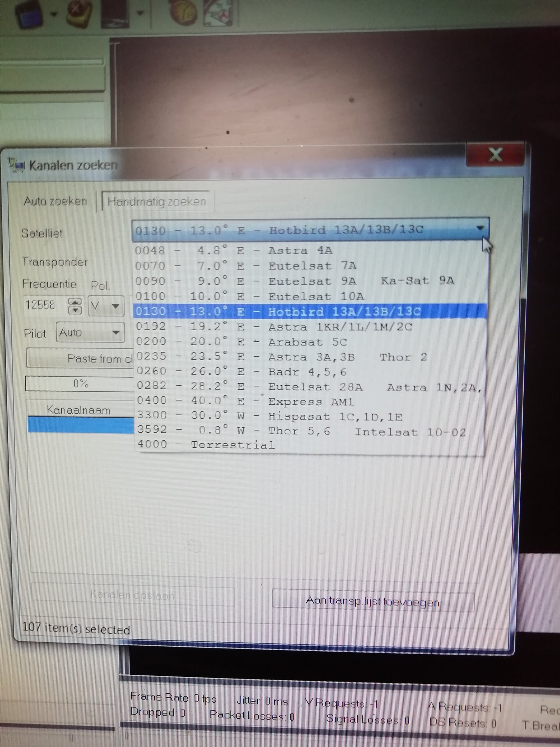Select 0100 Eutelsat 10A satellite
This screenshot has height=747, width=560.
[x=310, y=296]
